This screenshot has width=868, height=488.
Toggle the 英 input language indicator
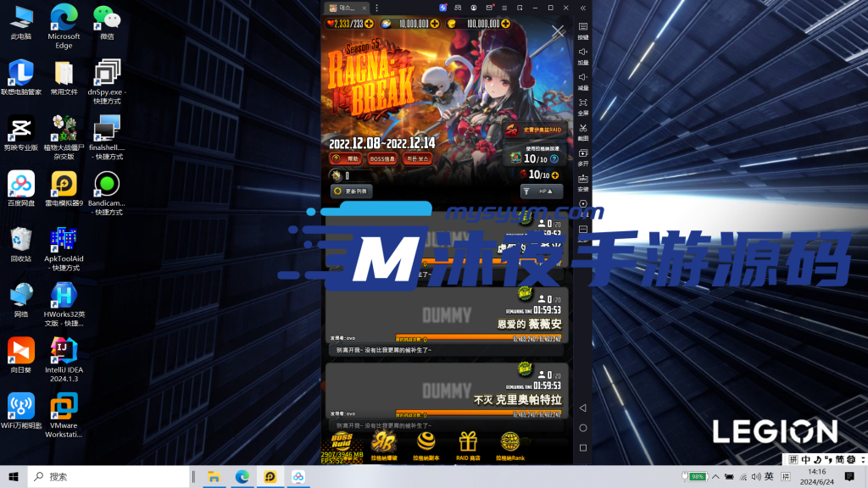tap(768, 477)
